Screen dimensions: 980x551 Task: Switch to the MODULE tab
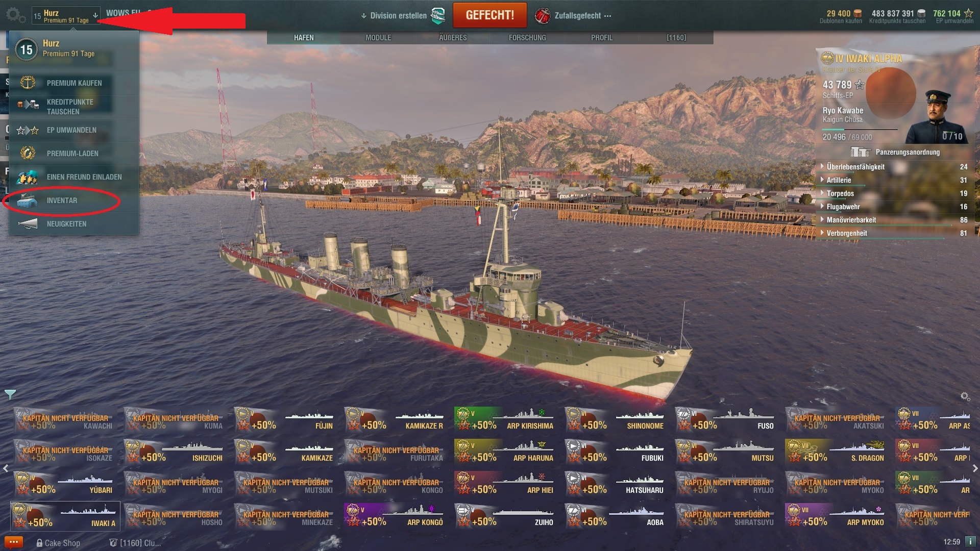point(378,38)
